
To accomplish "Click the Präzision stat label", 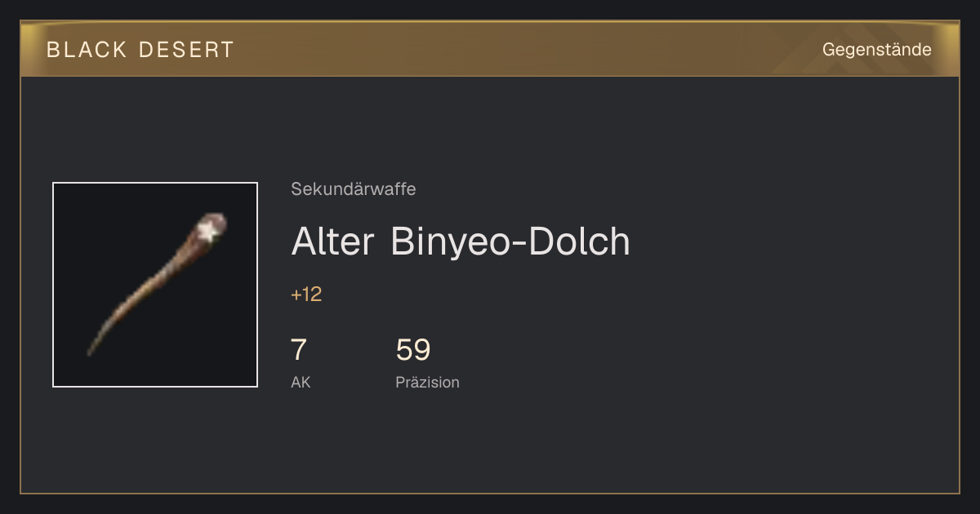I will [x=427, y=382].
